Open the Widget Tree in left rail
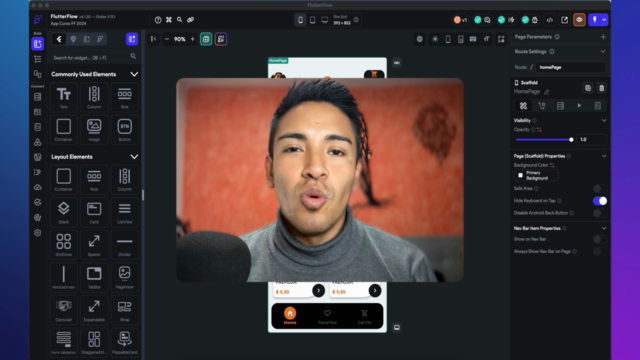Image resolution: width=640 pixels, height=360 pixels. tap(38, 59)
